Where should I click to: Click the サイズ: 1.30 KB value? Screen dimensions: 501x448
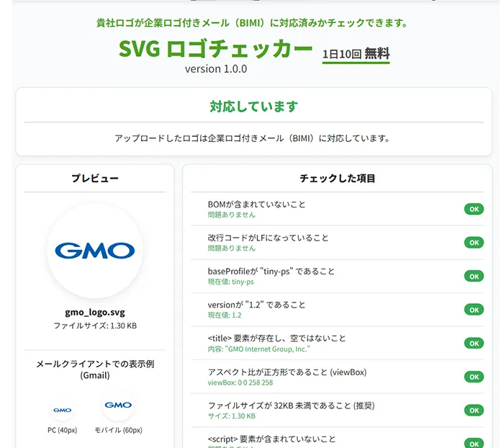232,416
